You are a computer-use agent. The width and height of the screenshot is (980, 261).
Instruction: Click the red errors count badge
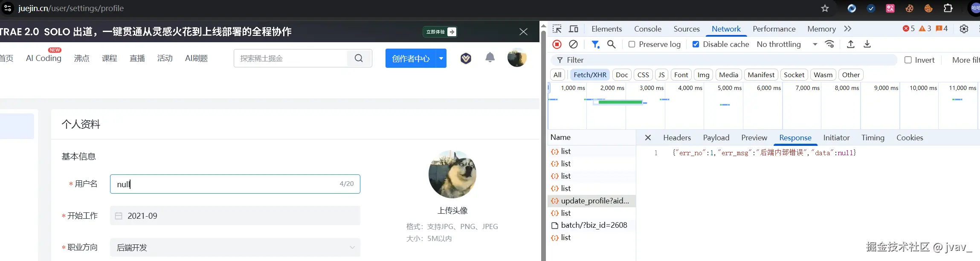coord(908,29)
